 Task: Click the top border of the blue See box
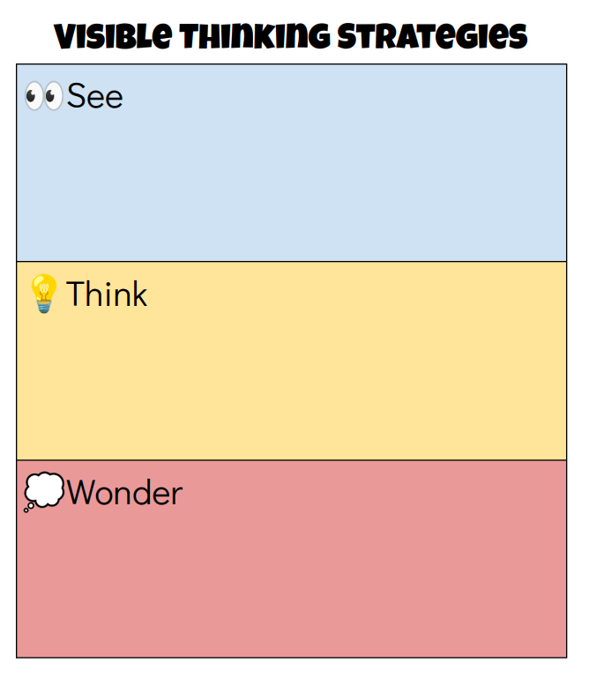291,64
